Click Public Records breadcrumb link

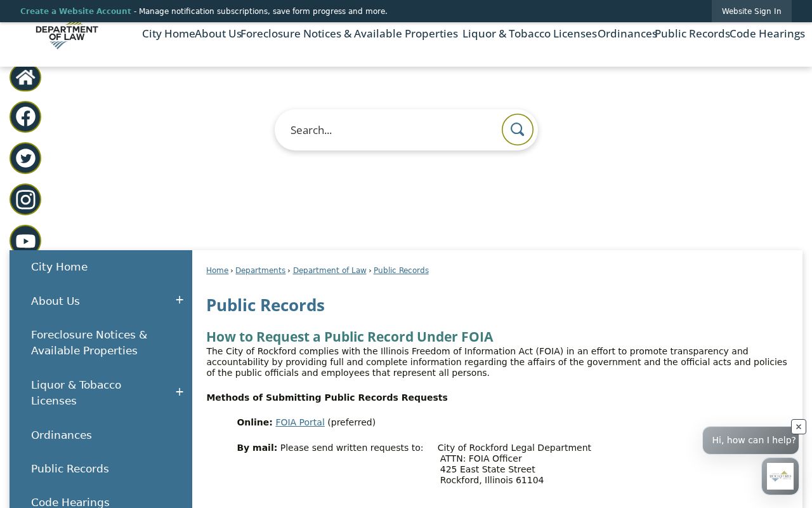pyautogui.click(x=401, y=271)
